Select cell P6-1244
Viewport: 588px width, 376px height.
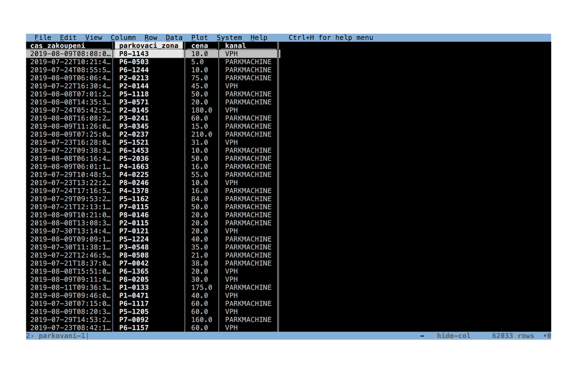tap(134, 70)
